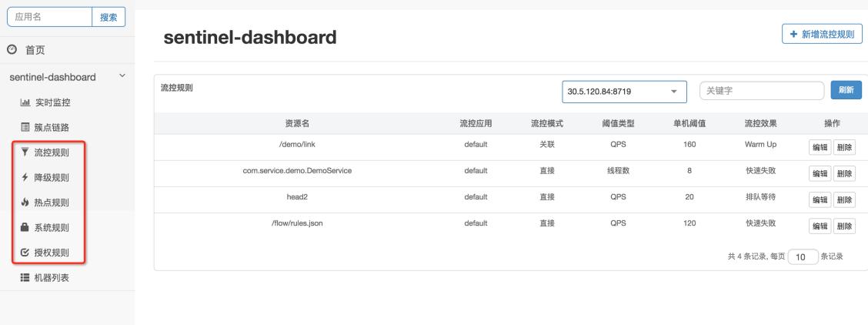Click the Warm Up effect cell
This screenshot has height=325, width=868.
[760, 145]
